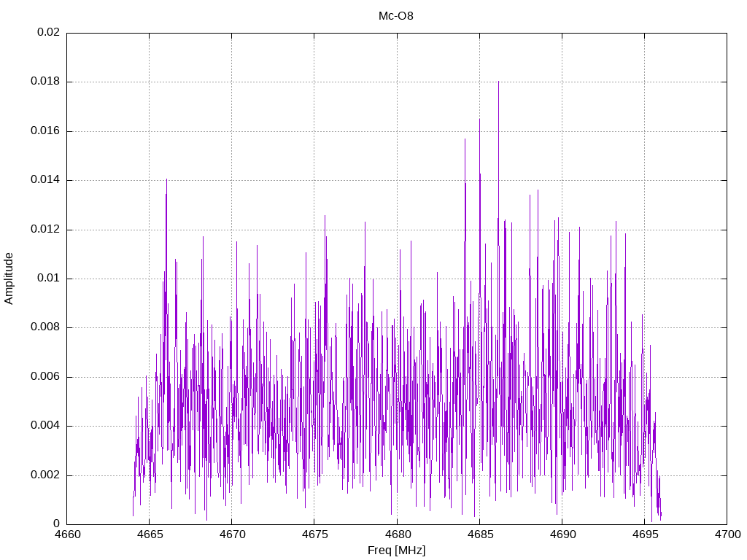Image resolution: width=747 pixels, height=560 pixels.
Task: Click the plot title Mc-O8
Action: (396, 16)
